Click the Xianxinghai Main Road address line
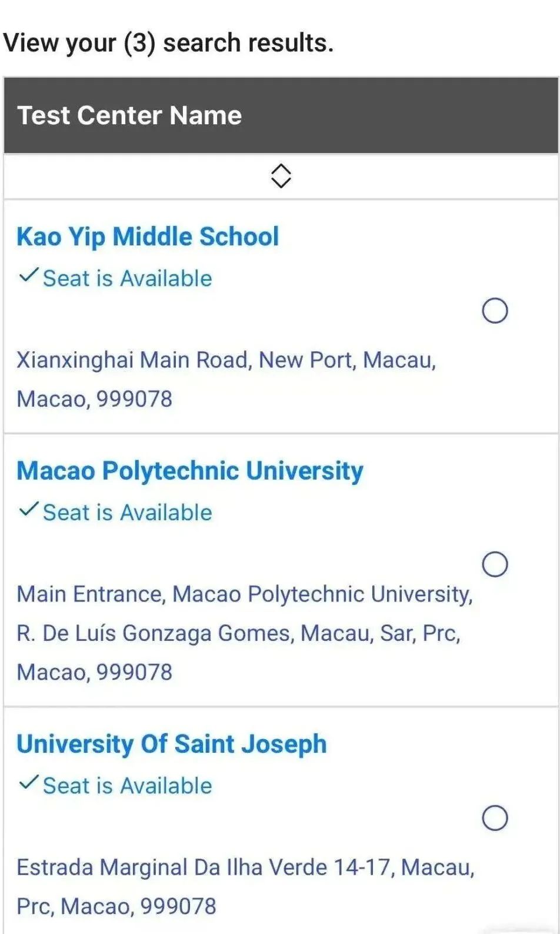The width and height of the screenshot is (560, 934). (226, 360)
